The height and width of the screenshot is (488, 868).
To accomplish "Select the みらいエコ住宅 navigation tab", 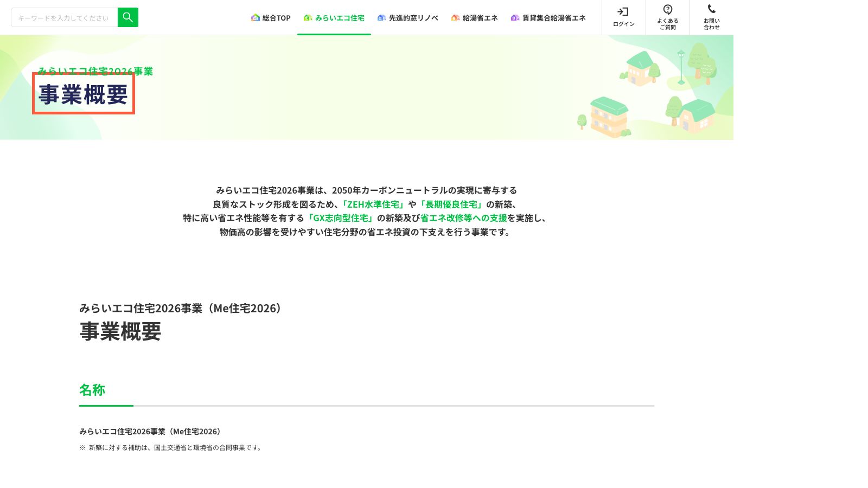I will [334, 18].
